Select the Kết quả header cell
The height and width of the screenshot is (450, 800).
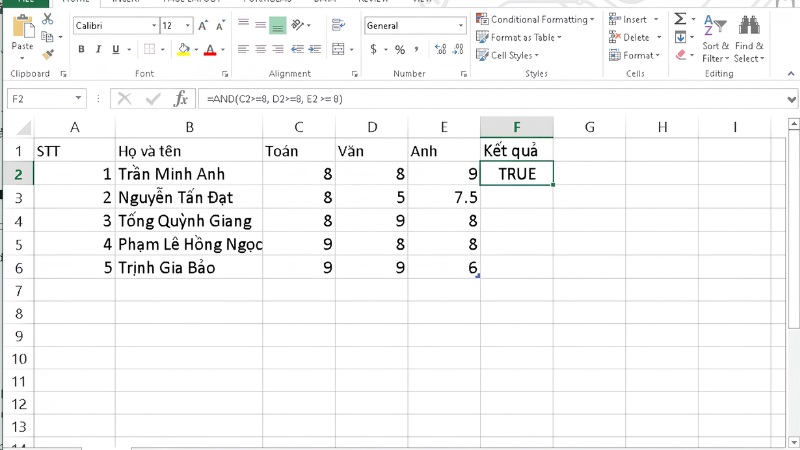click(x=517, y=151)
